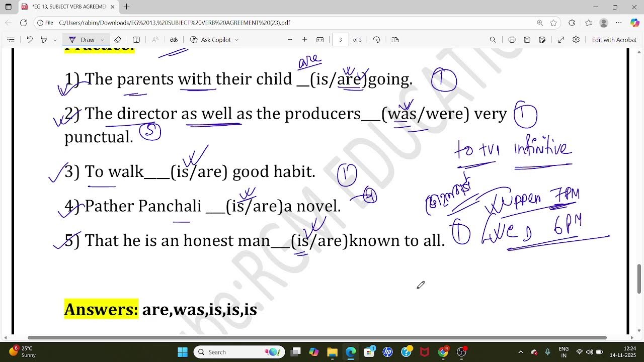Image resolution: width=644 pixels, height=362 pixels.
Task: Show hidden system tray icons
Action: (x=521, y=352)
